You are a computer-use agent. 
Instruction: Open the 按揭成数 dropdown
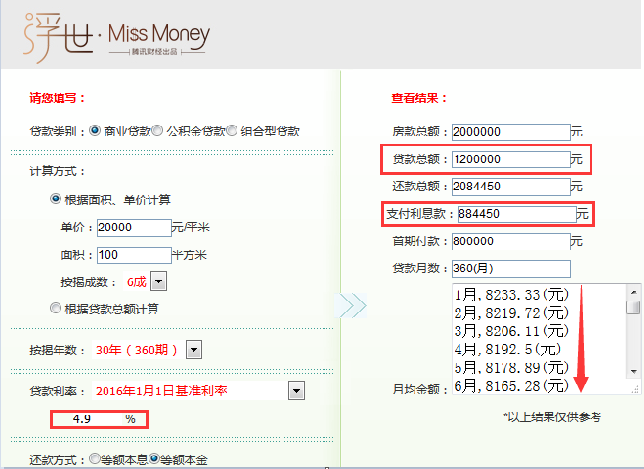[x=165, y=282]
